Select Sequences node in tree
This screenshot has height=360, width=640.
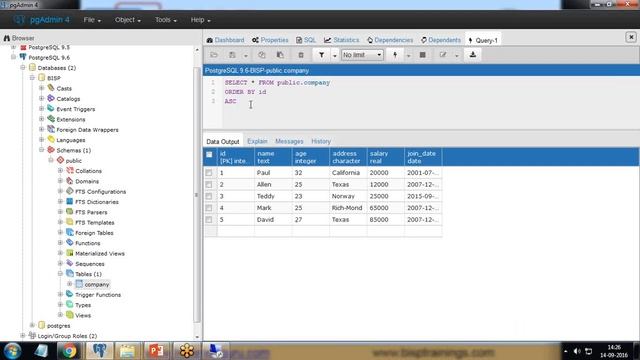click(x=89, y=264)
